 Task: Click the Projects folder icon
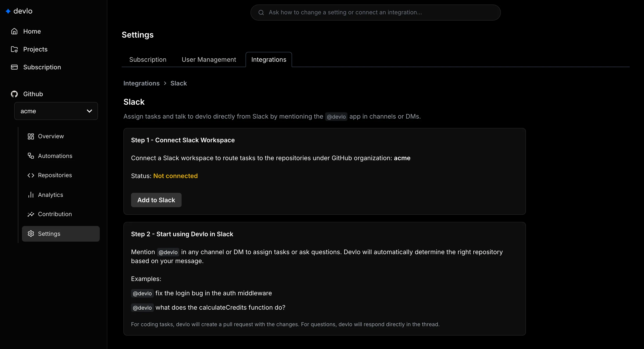click(14, 49)
